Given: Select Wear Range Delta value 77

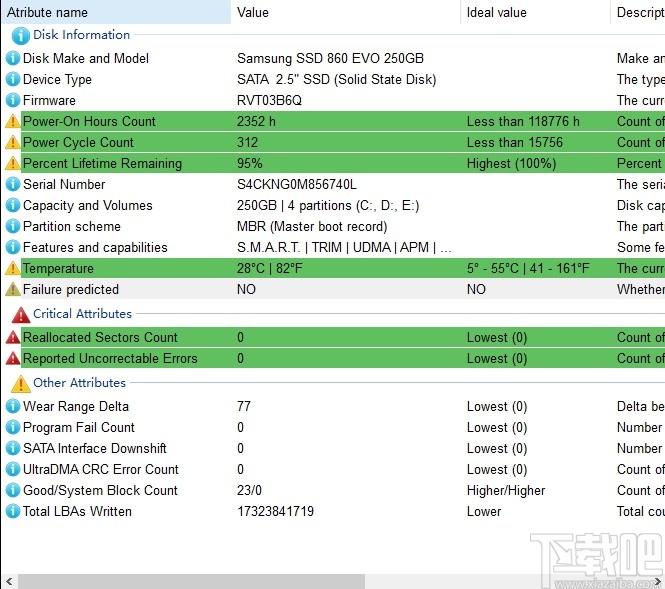Looking at the screenshot, I should (x=244, y=406).
